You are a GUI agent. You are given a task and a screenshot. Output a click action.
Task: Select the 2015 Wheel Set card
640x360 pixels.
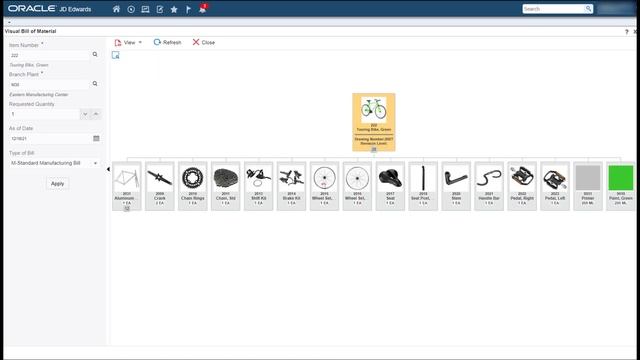click(x=324, y=186)
